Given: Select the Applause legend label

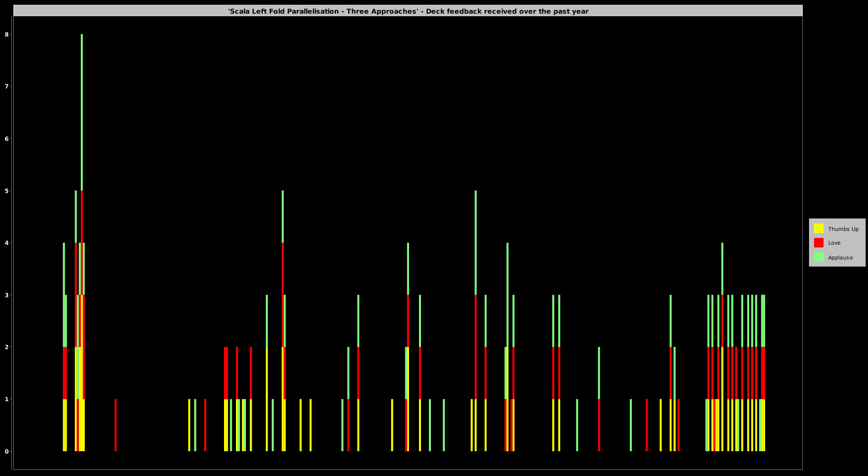Looking at the screenshot, I should [x=840, y=258].
